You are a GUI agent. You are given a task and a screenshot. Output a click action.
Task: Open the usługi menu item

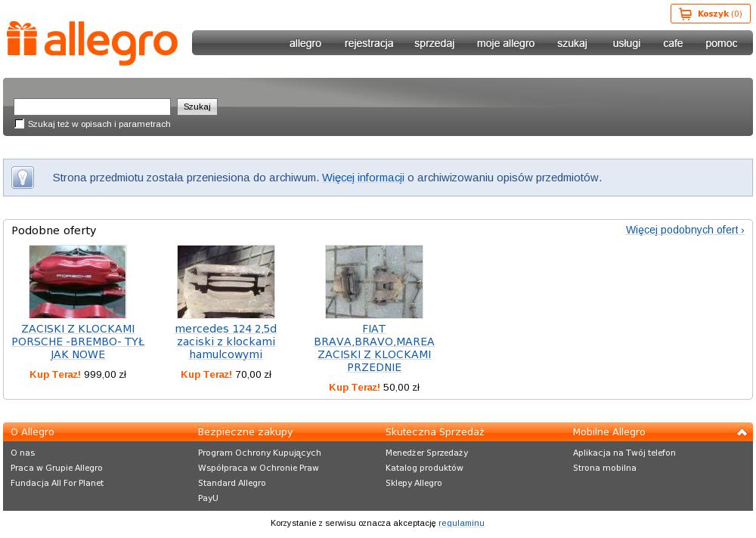click(626, 43)
